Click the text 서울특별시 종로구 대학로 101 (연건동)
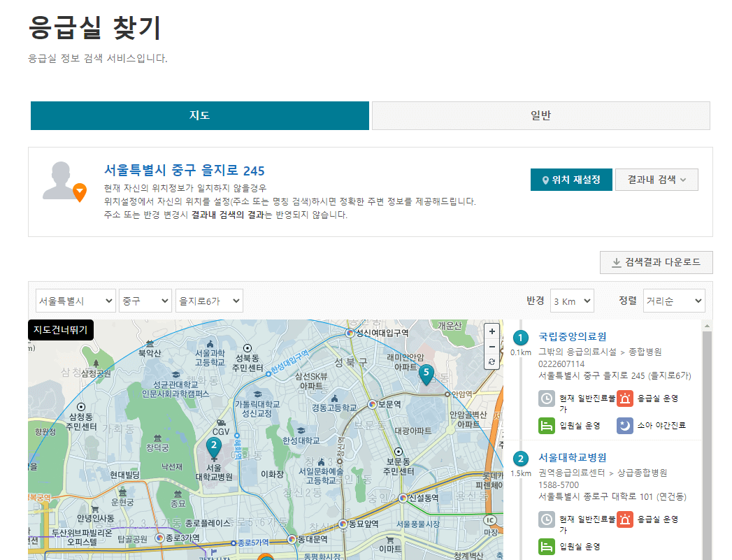 pyautogui.click(x=612, y=496)
